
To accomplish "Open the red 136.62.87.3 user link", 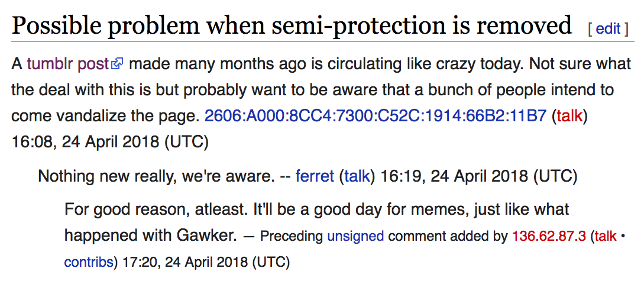I will point(549,237).
